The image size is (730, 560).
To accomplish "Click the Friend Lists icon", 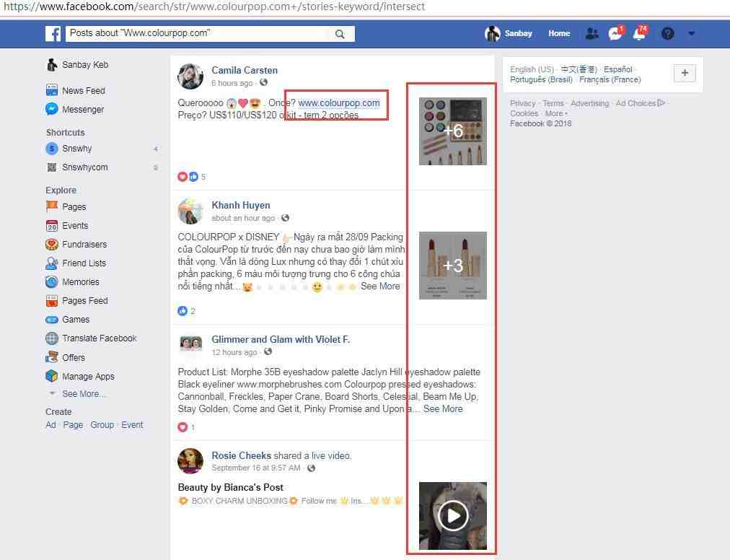I will tap(52, 263).
